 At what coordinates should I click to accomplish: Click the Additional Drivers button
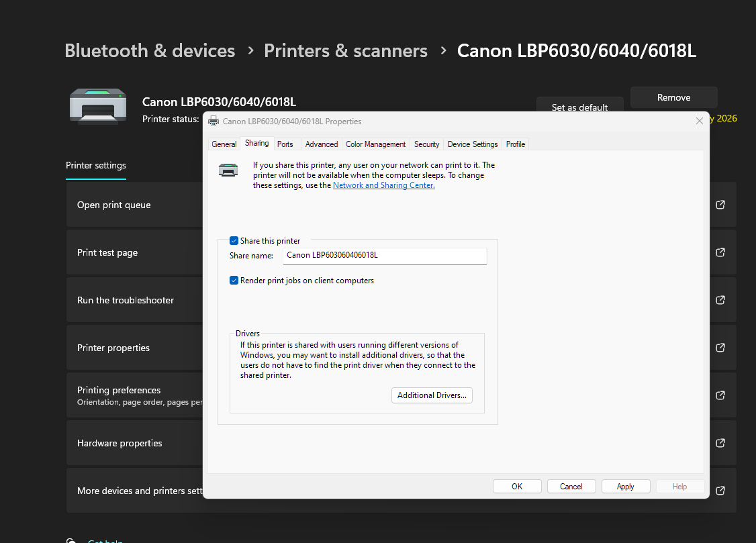tap(432, 395)
